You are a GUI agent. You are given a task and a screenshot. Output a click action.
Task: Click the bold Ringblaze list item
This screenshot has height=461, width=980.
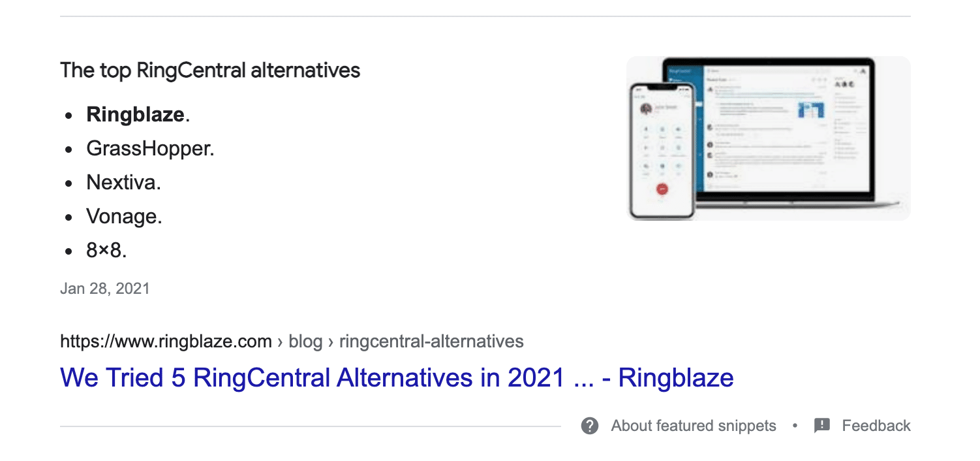pyautogui.click(x=136, y=115)
